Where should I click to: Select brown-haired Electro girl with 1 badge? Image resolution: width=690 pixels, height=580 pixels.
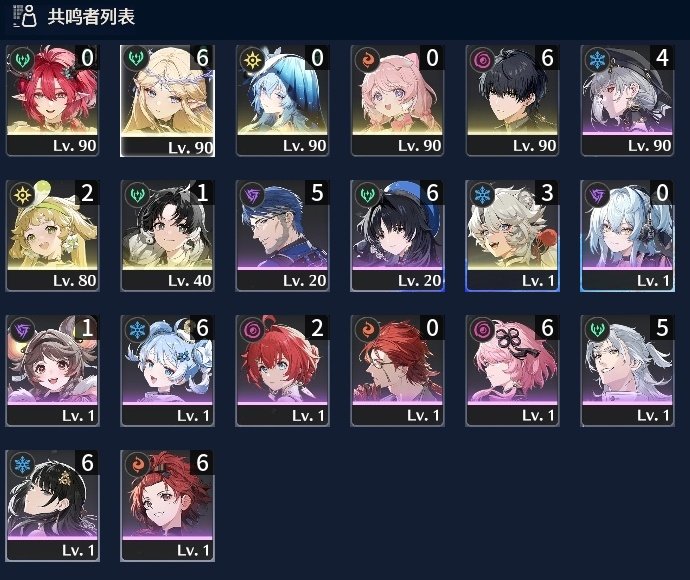pos(52,371)
